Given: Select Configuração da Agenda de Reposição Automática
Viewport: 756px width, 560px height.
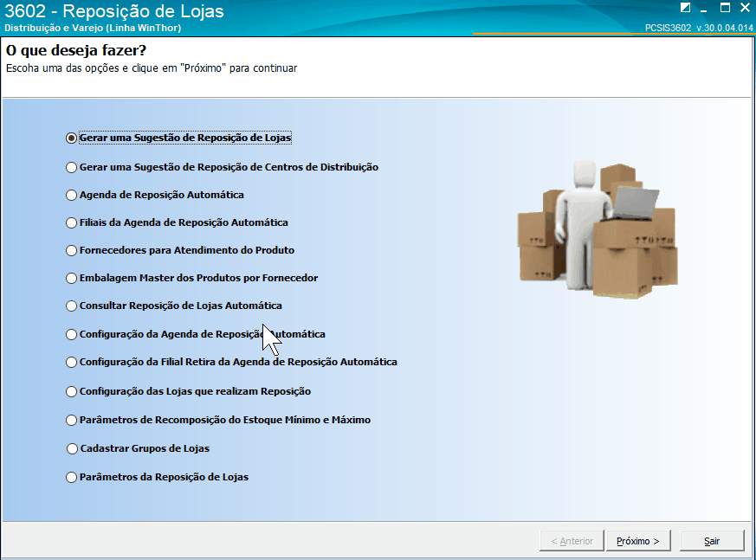Looking at the screenshot, I should click(196, 334).
